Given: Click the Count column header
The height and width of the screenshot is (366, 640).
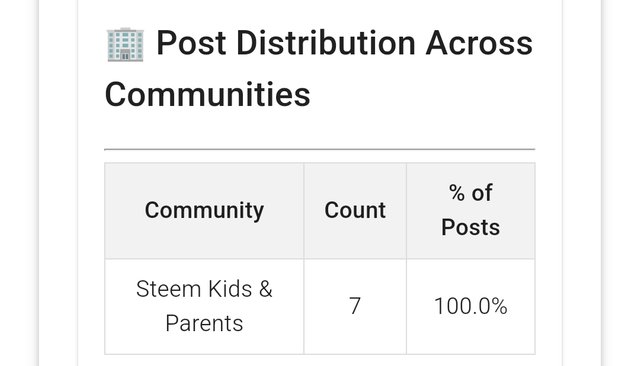Looking at the screenshot, I should [355, 211].
